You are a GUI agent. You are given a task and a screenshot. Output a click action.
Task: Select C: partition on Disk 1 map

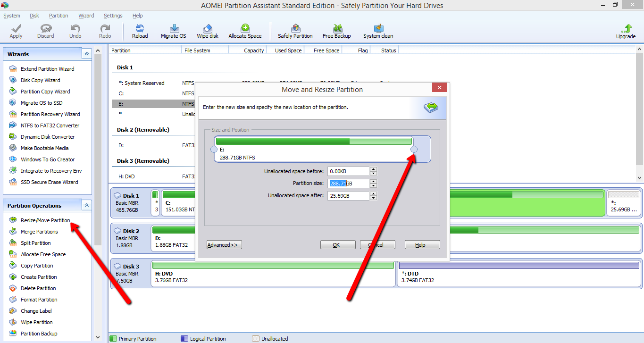pos(178,203)
